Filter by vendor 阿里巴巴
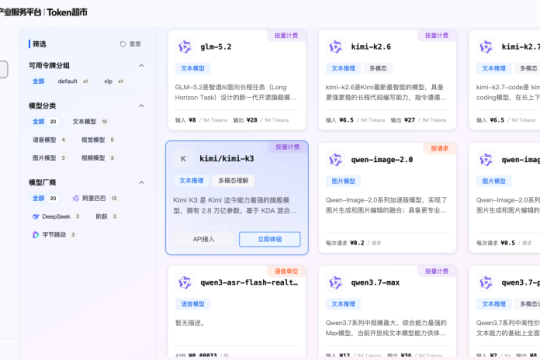Screen dimensions: 540x360 [95, 198]
